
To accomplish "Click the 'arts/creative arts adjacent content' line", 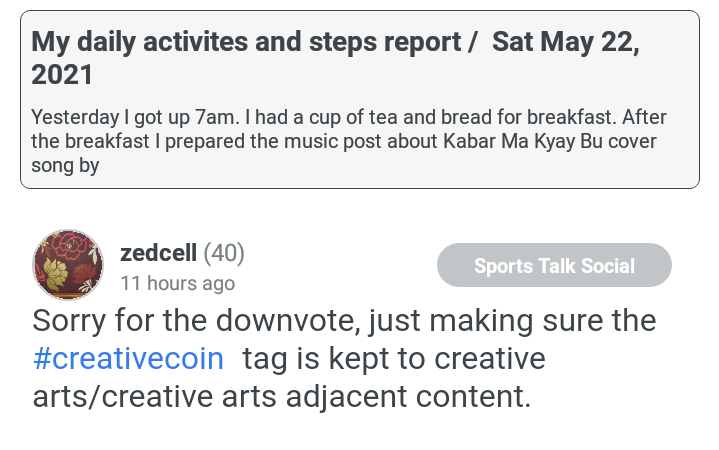I will (x=282, y=396).
